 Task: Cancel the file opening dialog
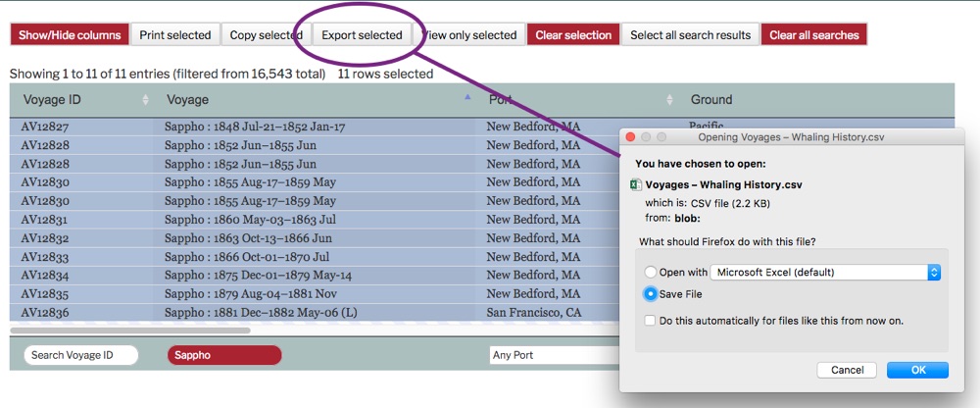tap(847, 371)
